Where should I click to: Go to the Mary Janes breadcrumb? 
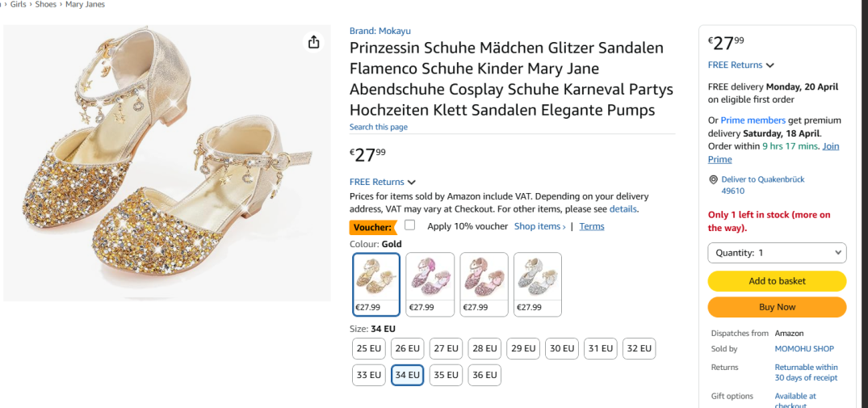pos(85,5)
